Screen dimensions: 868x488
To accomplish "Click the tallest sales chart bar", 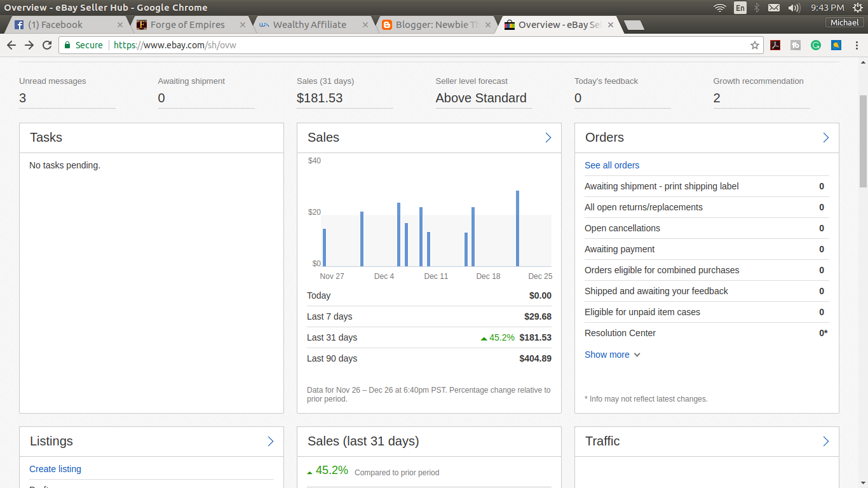I will tap(517, 229).
